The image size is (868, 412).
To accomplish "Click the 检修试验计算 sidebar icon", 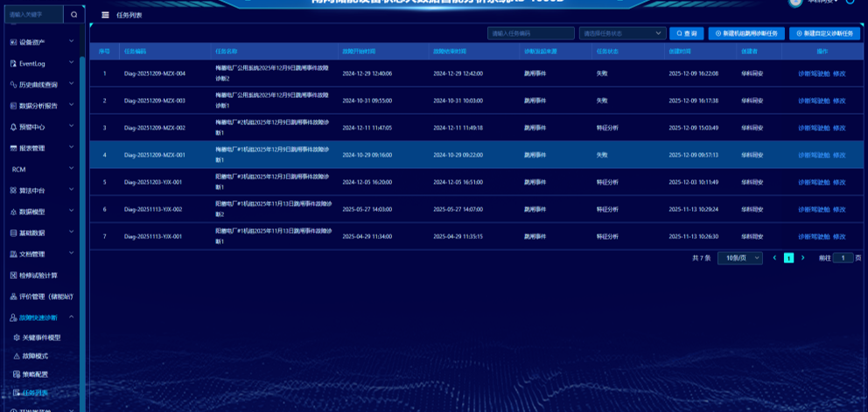I will (14, 276).
